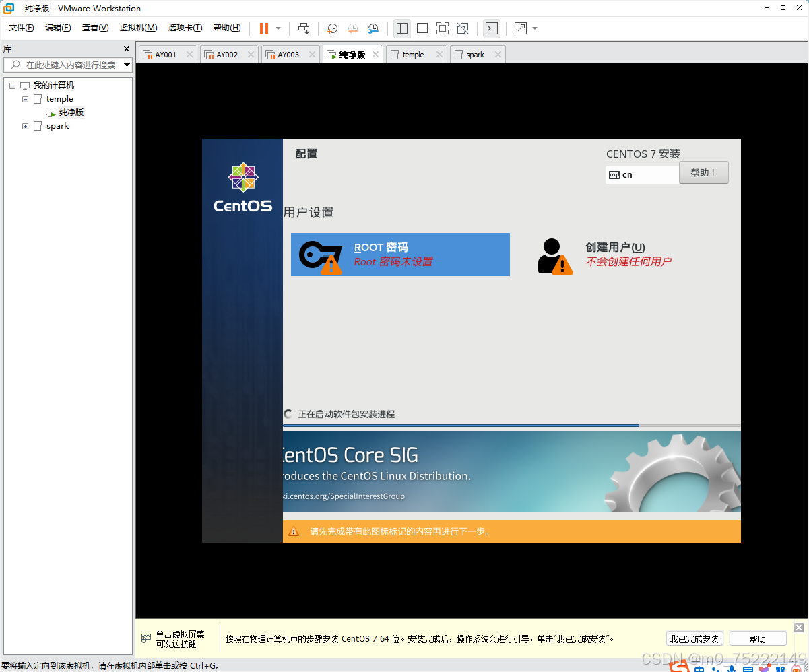Click the CentOS logo in installer sidebar
Image resolution: width=809 pixels, height=672 pixels.
(x=243, y=187)
